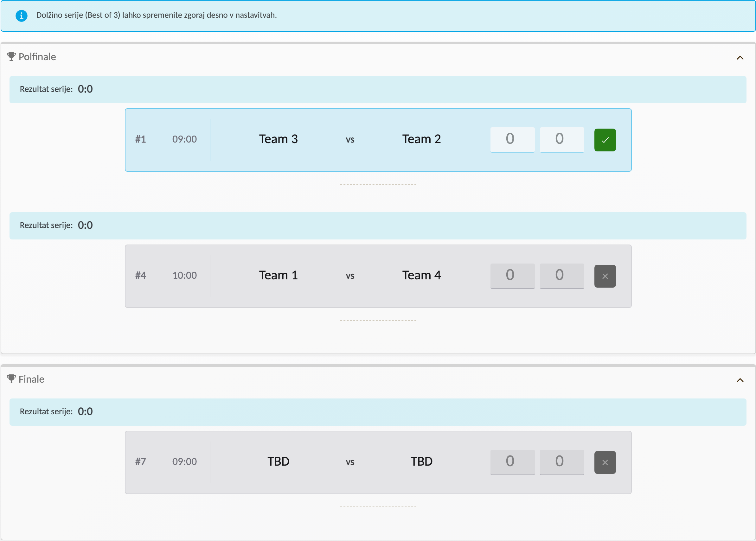Screen dimensions: 756x541
Task: Click the gray X button for match #4
Action: [605, 276]
